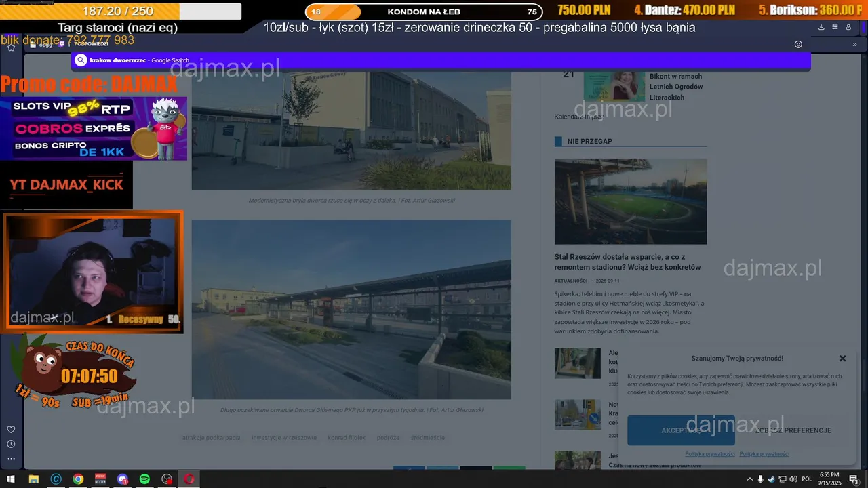Open the first Polityka prywatności link
Viewport: 868px width, 488px height.
point(709,454)
